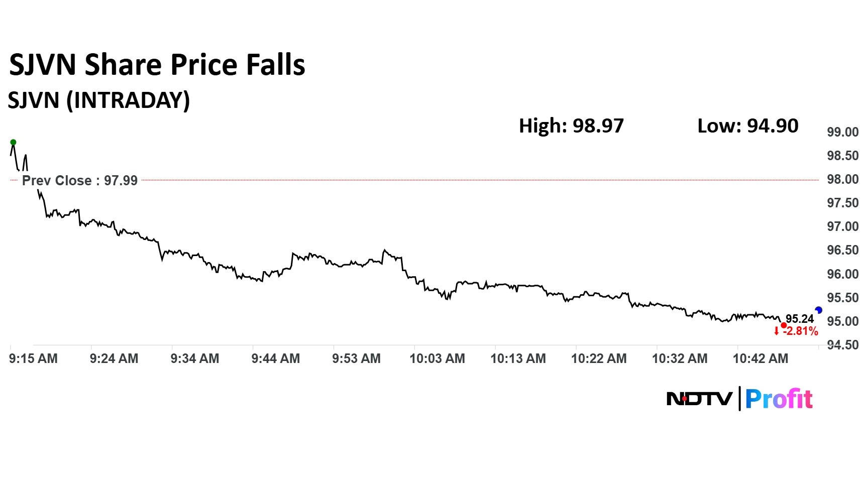The height and width of the screenshot is (488, 868).
Task: Click the 10:22 AM time axis label
Action: tap(599, 358)
